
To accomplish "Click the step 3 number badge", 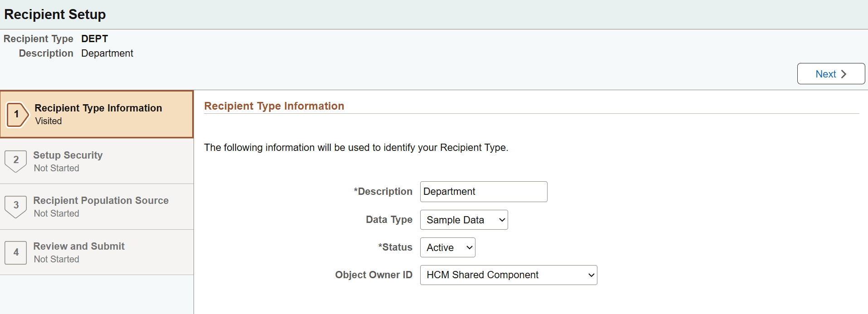I will [16, 205].
